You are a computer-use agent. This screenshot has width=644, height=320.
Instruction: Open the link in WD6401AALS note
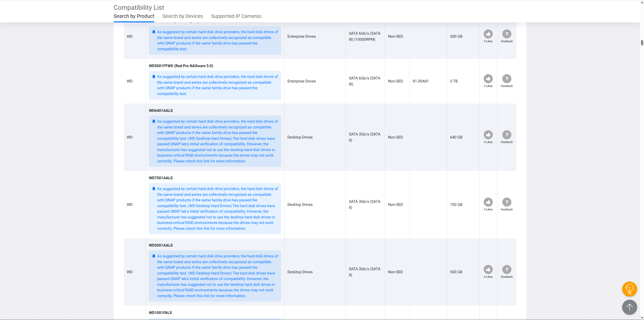(206, 161)
